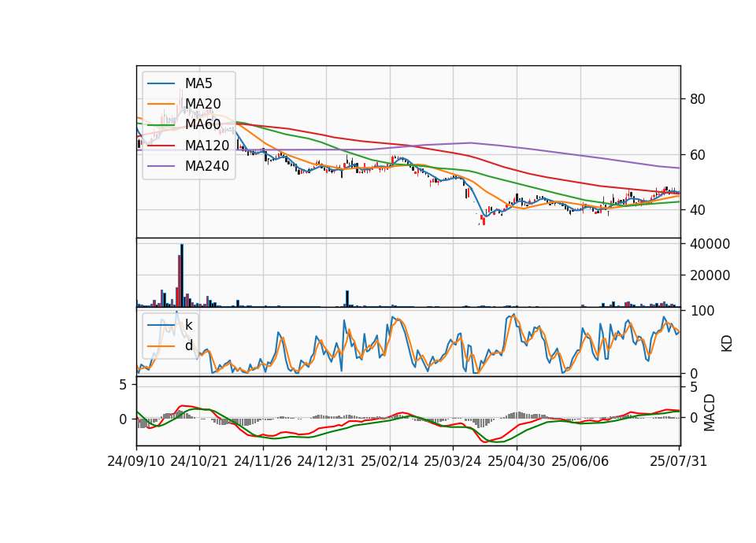Select the 25/02/14 date label
Viewport: 756px width, 543px height.
click(390, 461)
